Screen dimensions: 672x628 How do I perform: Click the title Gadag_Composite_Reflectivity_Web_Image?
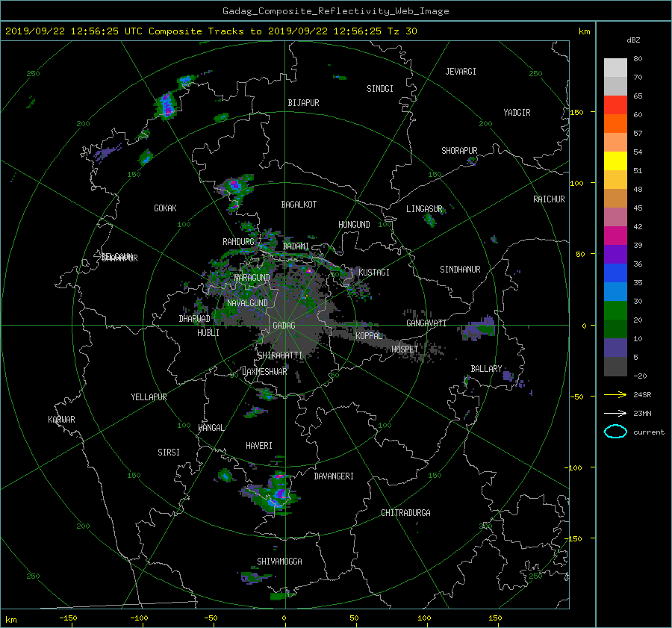click(x=335, y=11)
